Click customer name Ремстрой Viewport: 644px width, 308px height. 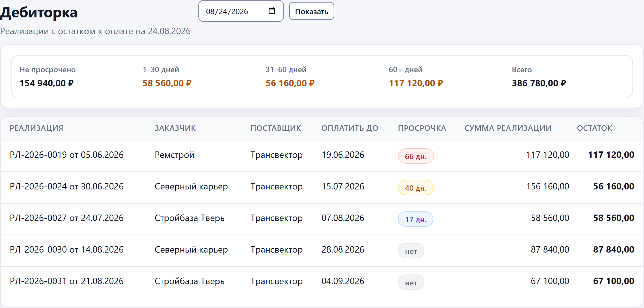175,155
